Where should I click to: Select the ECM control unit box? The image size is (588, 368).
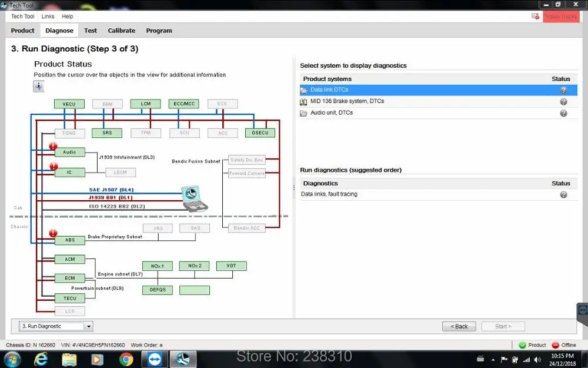70,279
